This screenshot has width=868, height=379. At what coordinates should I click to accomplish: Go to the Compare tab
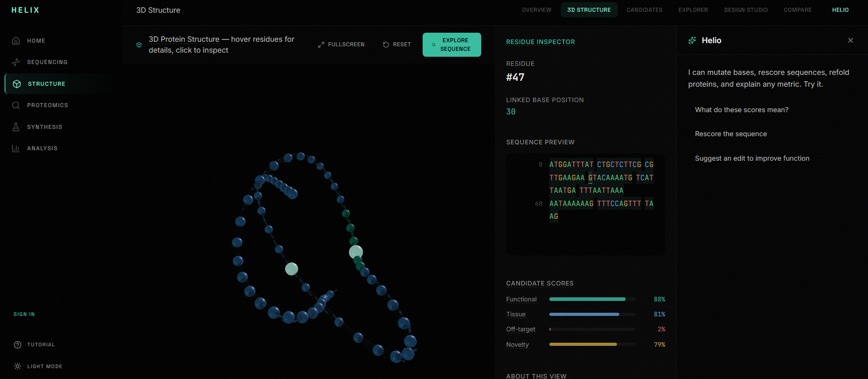coord(798,10)
